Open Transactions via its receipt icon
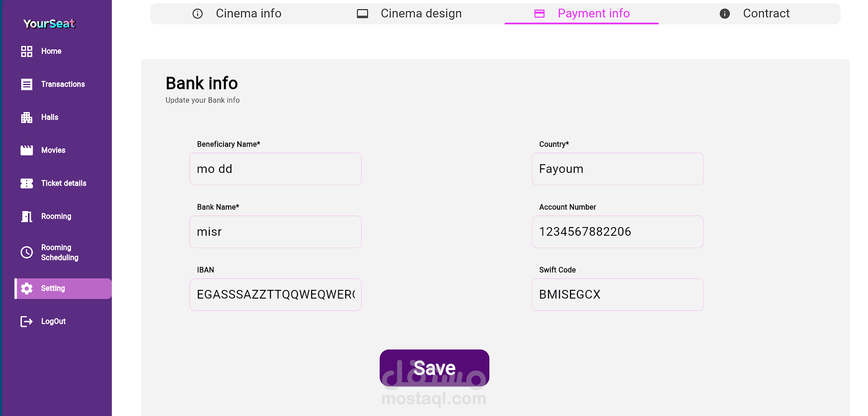The height and width of the screenshot is (416, 868). click(x=27, y=84)
